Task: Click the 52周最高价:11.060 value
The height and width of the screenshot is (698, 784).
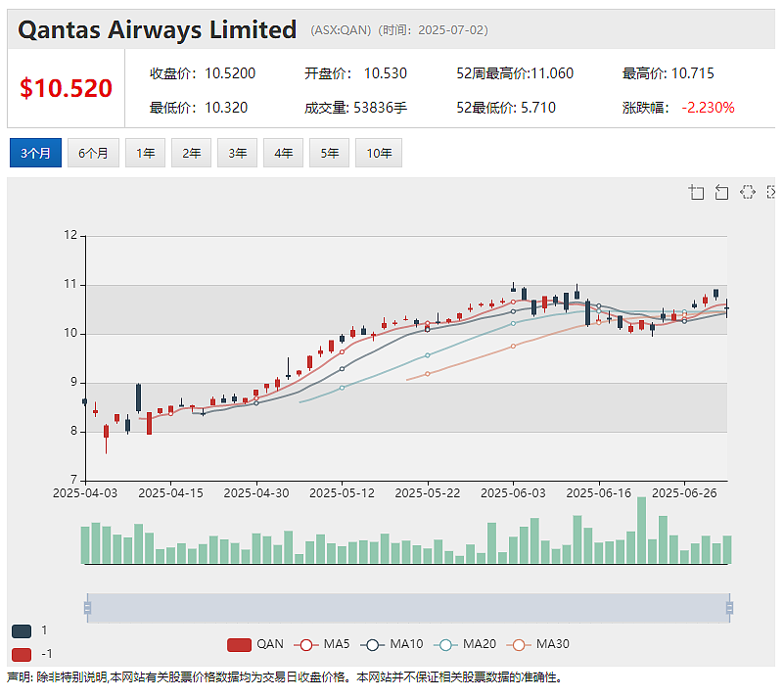Action: pyautogui.click(x=515, y=73)
